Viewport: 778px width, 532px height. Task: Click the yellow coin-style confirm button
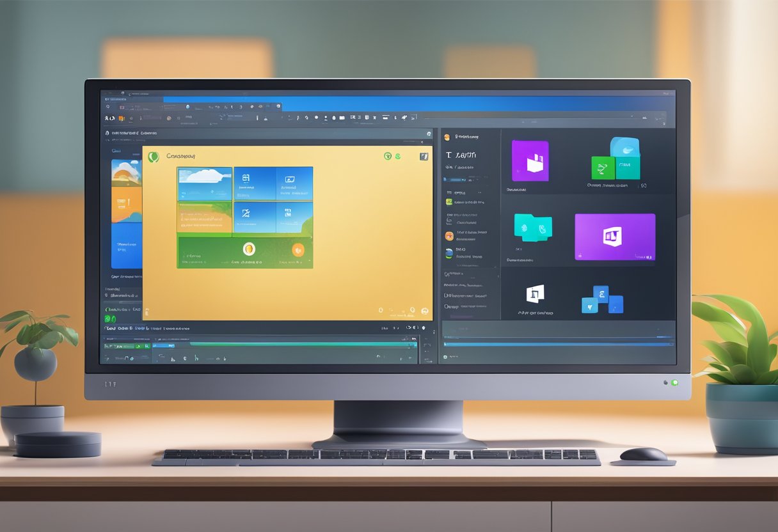click(250, 249)
